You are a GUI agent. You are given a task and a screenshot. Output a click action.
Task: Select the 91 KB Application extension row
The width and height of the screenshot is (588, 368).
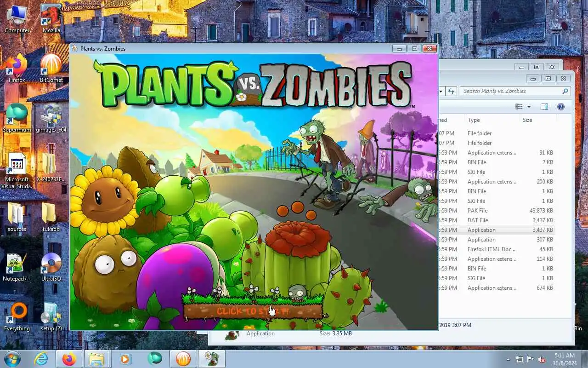[496, 153]
